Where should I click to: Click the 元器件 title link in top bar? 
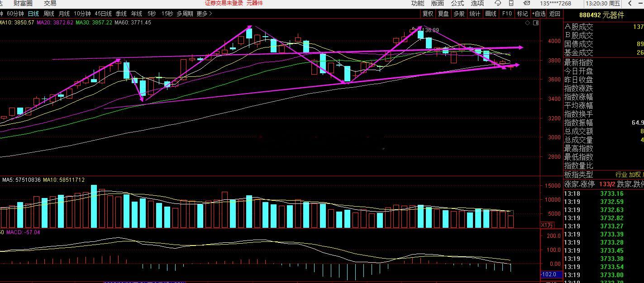click(255, 3)
